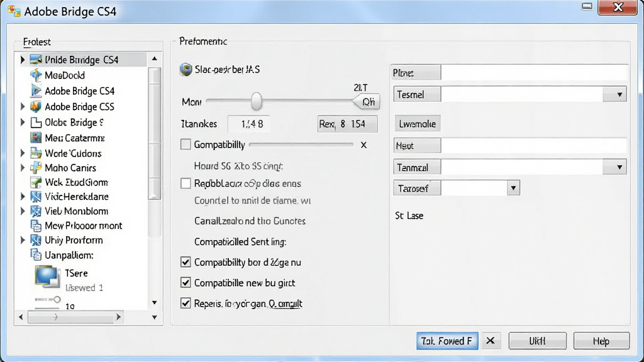
Task: Click the icon next to MeeDoold
Action: pyautogui.click(x=36, y=75)
